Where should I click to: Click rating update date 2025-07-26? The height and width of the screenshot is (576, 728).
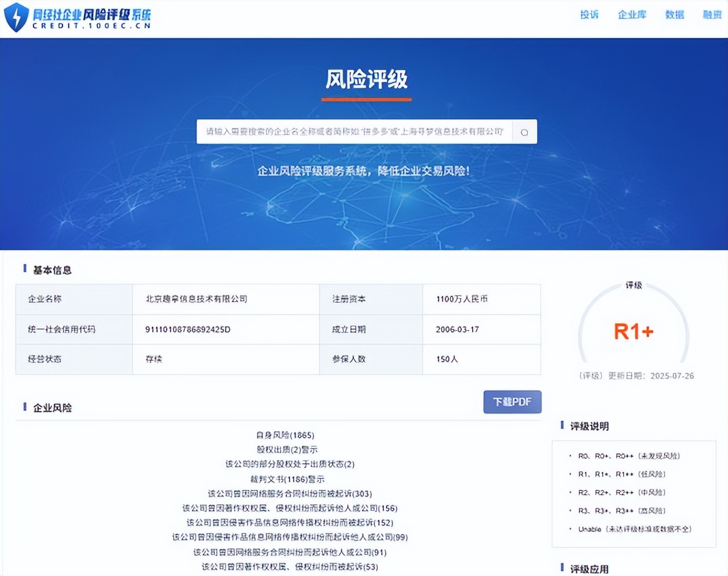tap(672, 376)
